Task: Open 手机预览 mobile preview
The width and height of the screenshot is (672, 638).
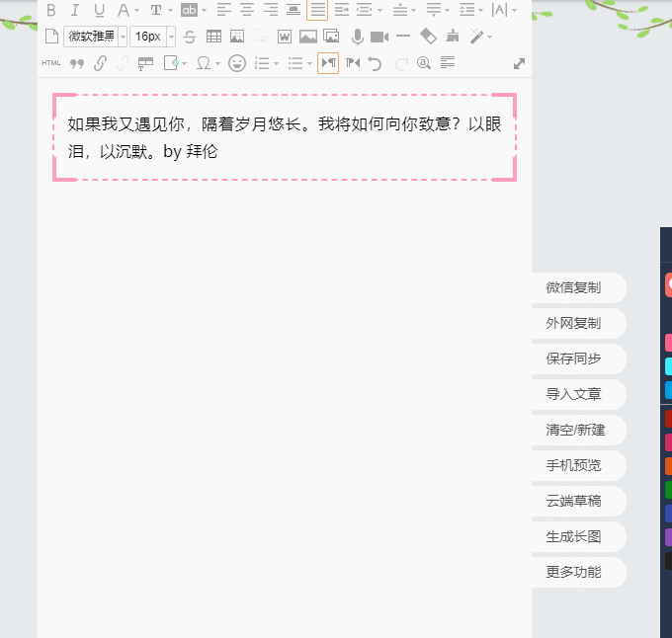Action: [578, 465]
